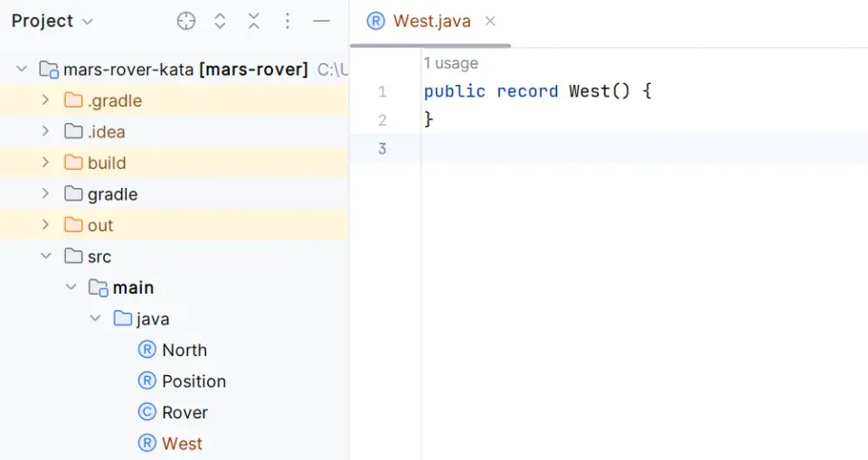Click the record icon next to Position
This screenshot has height=460, width=868.
[x=146, y=381]
